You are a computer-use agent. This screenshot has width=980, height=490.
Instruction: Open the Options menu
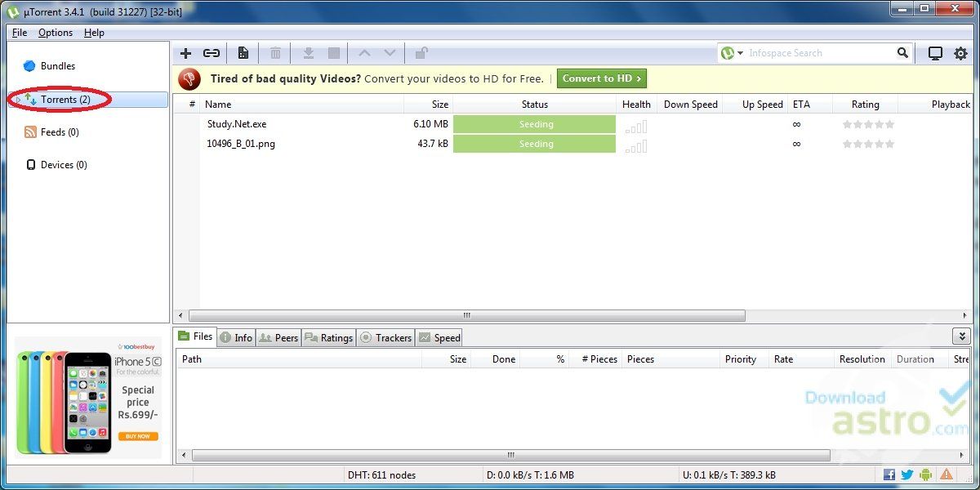(56, 33)
